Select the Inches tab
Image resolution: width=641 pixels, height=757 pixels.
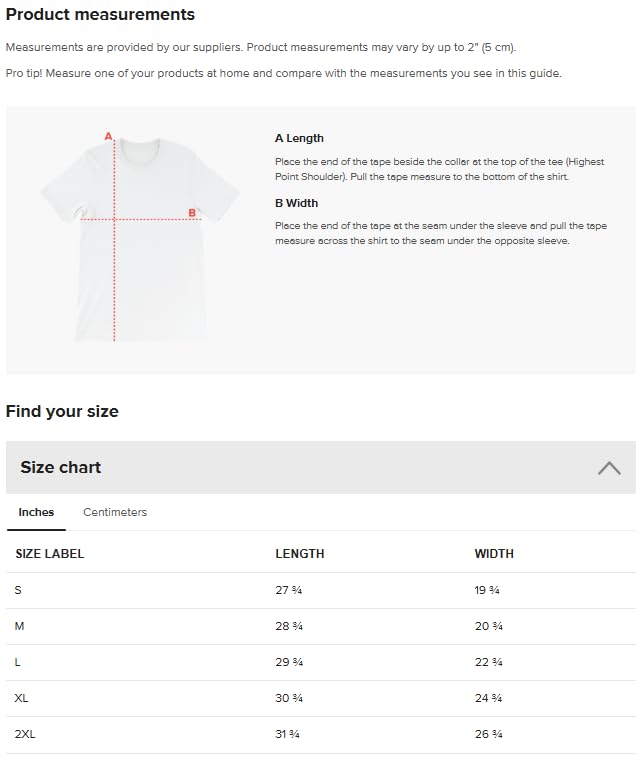click(36, 512)
